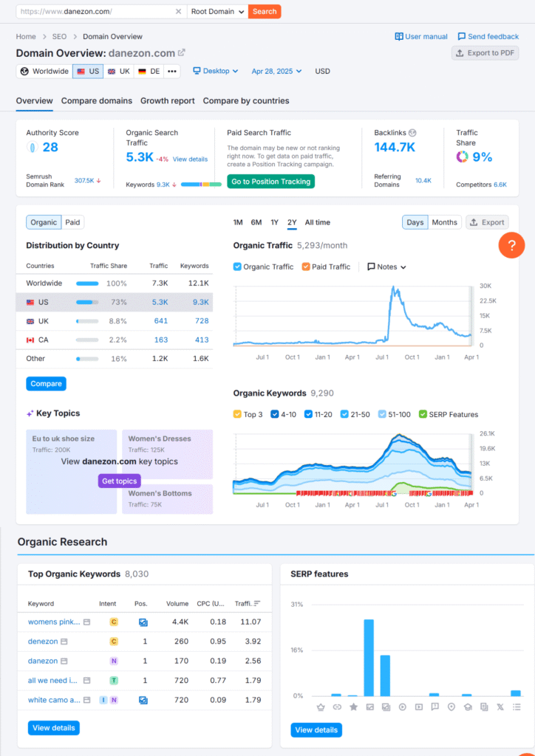Toggle the Top 3 keywords checkbox
This screenshot has width=535, height=756.
tap(237, 414)
